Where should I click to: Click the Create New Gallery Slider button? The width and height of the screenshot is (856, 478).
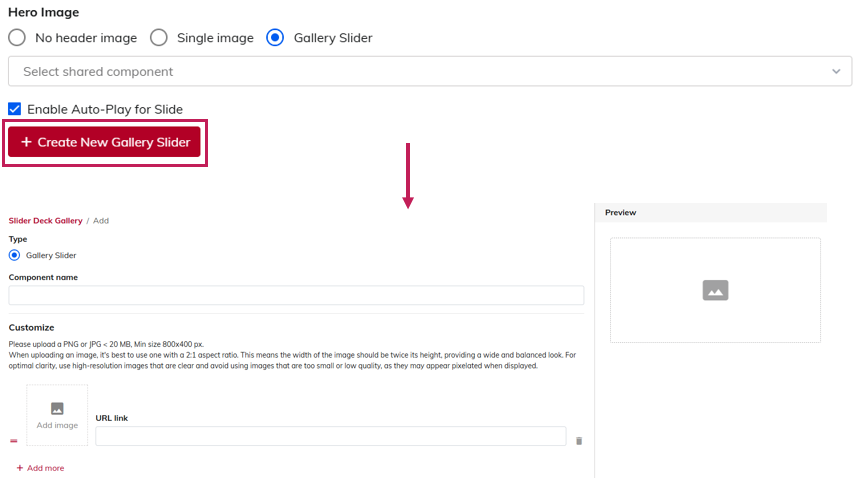click(105, 143)
